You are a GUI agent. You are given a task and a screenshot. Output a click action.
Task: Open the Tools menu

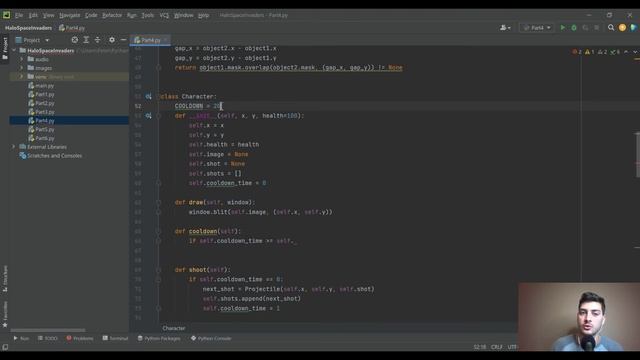tap(147, 15)
